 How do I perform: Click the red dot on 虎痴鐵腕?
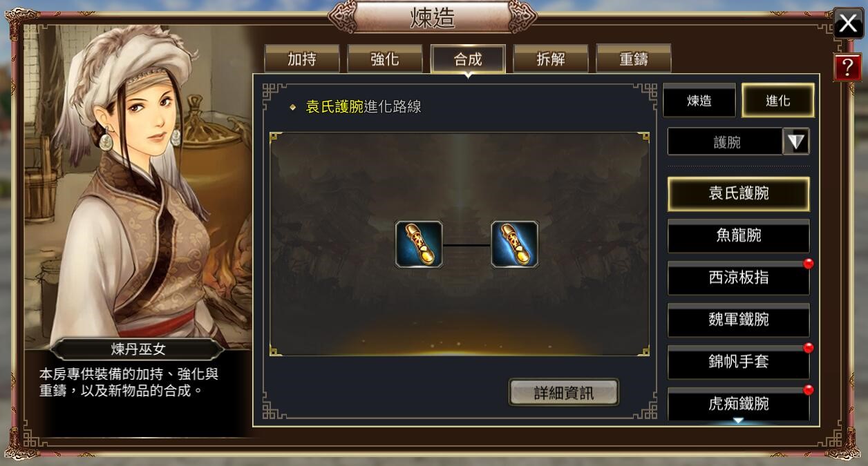[808, 390]
